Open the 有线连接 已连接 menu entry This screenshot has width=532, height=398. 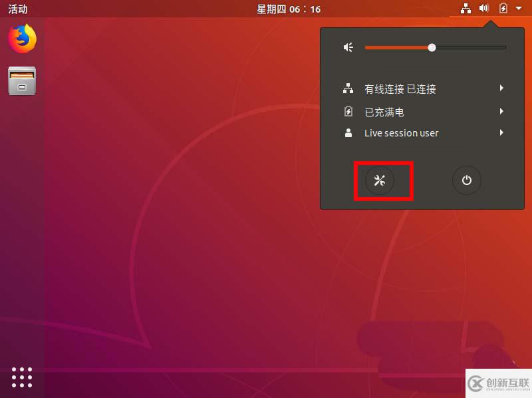422,89
